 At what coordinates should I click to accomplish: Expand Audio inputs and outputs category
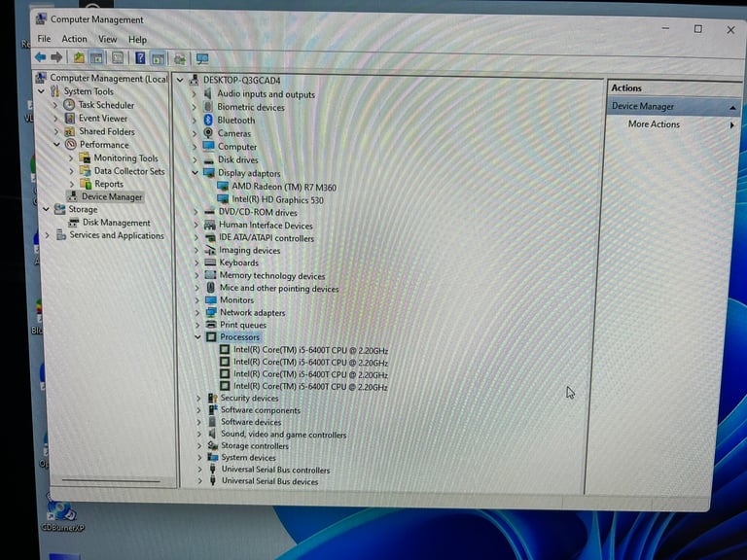[x=195, y=94]
